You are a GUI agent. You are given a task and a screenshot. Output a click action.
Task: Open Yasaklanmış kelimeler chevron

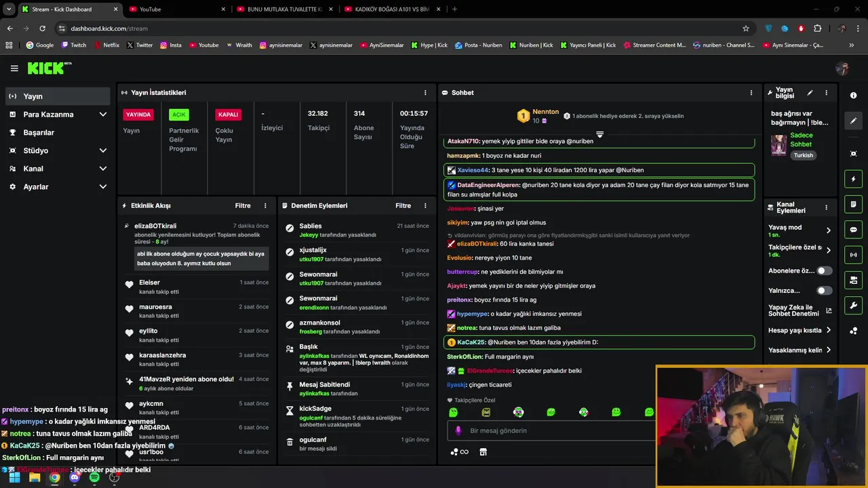point(828,350)
